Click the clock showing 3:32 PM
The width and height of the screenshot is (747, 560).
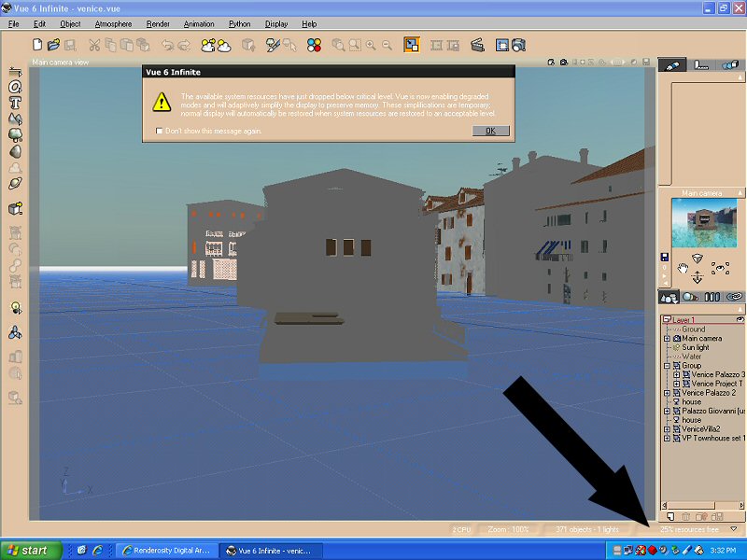click(x=723, y=551)
